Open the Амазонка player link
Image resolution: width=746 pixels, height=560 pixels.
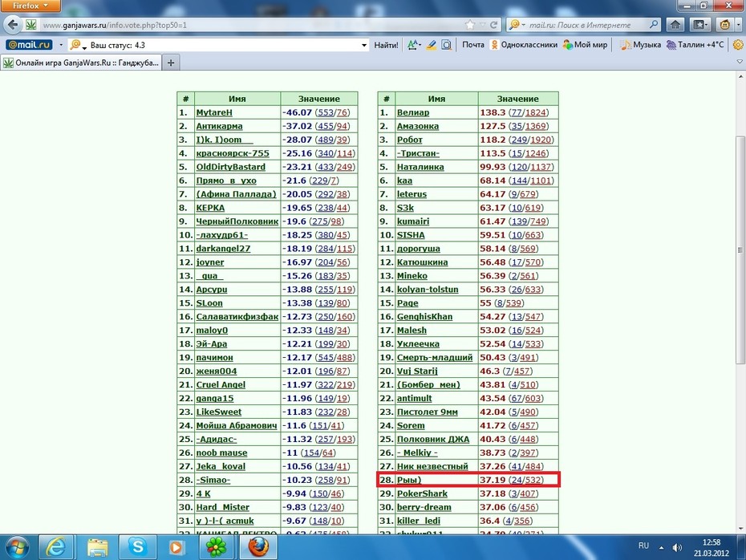(x=418, y=126)
